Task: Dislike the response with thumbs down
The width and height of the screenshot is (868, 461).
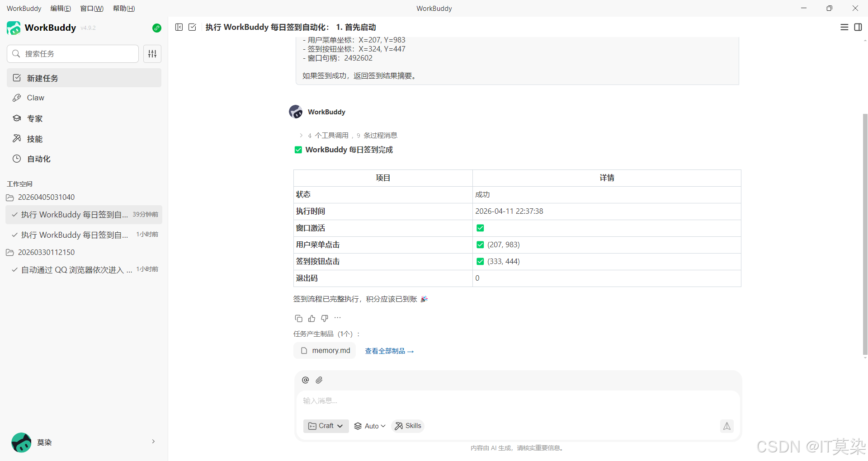Action: click(325, 319)
